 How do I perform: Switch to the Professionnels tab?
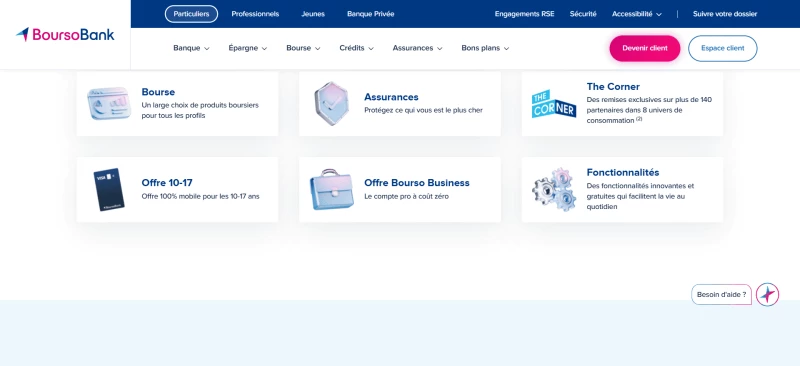coord(255,14)
